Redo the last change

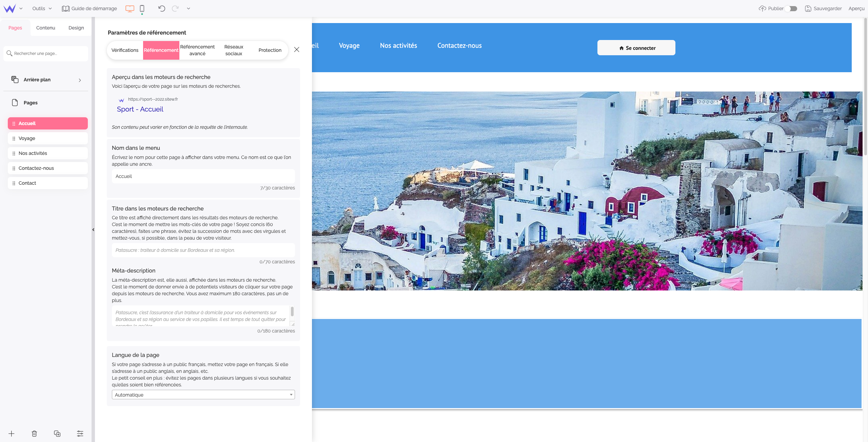pyautogui.click(x=175, y=8)
